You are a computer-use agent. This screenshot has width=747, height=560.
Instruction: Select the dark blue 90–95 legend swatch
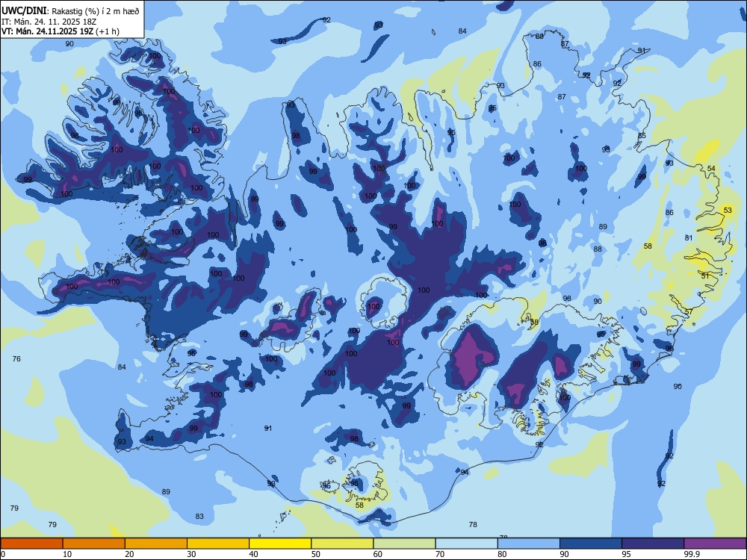tap(591, 544)
